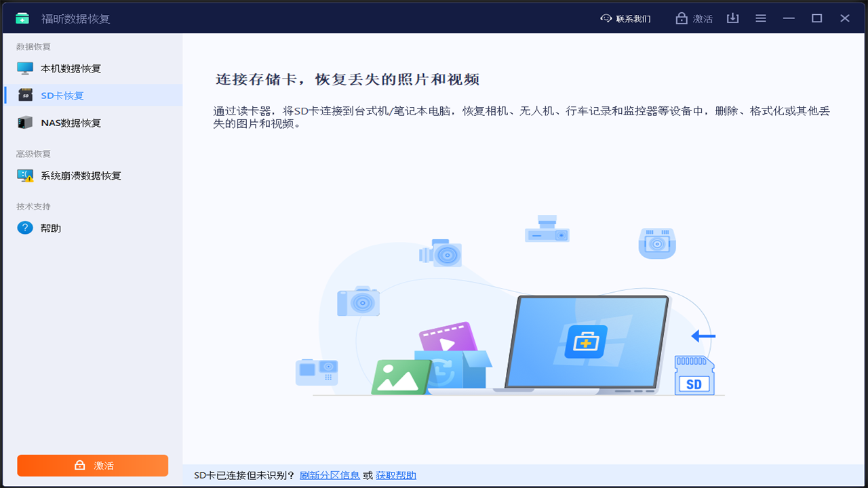Click the 联系我们 headset icon

tap(606, 18)
